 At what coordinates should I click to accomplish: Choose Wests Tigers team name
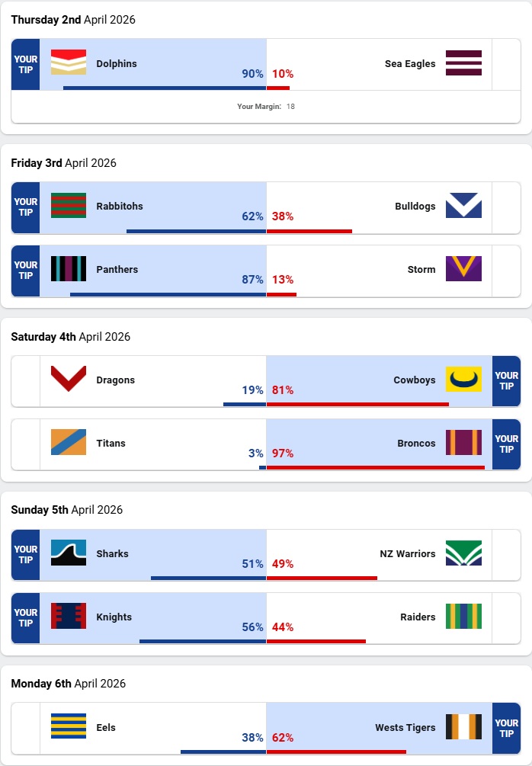pos(405,727)
